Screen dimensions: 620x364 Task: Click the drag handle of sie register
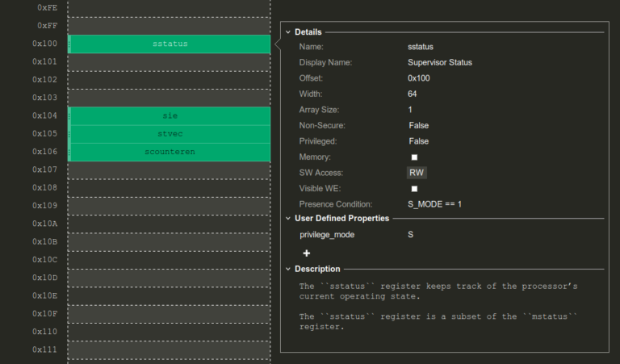[x=69, y=115]
